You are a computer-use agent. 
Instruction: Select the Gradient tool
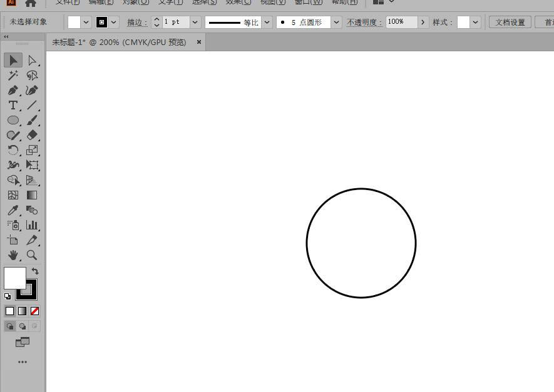[x=32, y=195]
